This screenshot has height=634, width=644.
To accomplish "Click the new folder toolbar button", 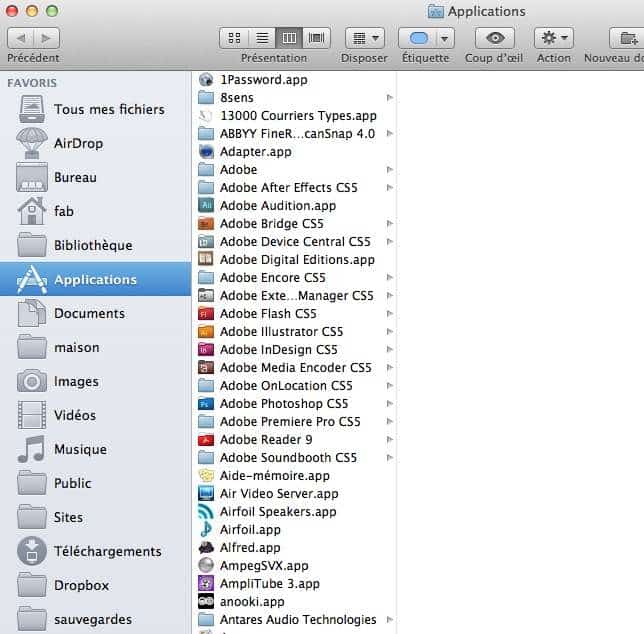I will (627, 38).
